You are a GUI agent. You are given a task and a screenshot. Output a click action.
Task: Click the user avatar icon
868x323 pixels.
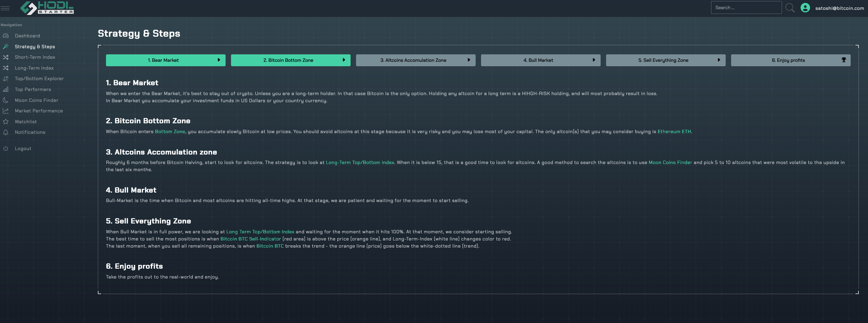click(x=805, y=8)
